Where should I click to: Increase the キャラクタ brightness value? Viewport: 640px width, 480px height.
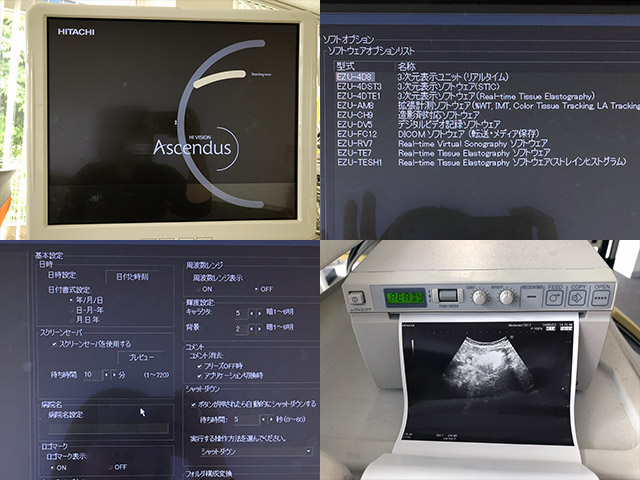259,313
